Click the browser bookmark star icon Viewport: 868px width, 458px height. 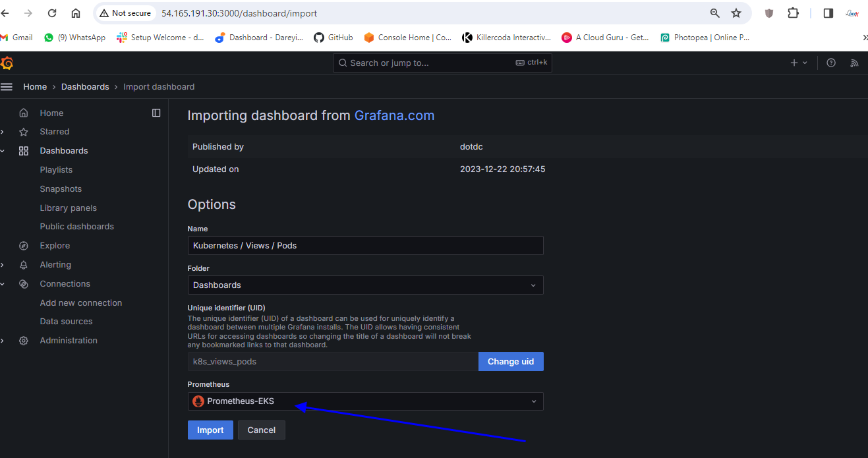pos(736,13)
